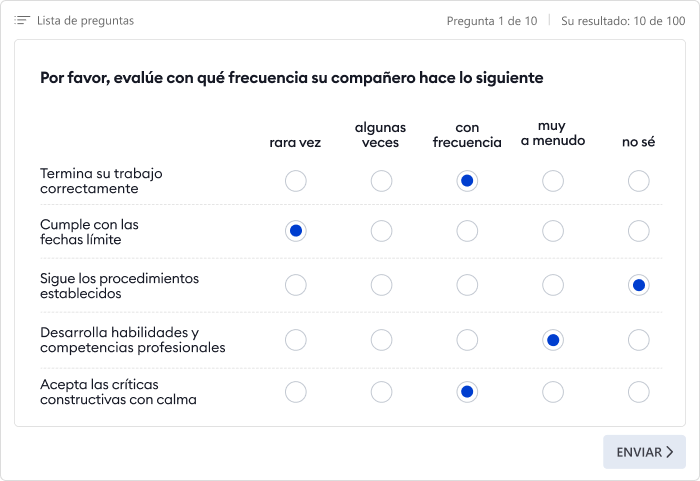Viewport: 700px width, 481px height.
Task: Select 'rara vez' for Acepta las críticas constructivas
Action: pyautogui.click(x=295, y=392)
